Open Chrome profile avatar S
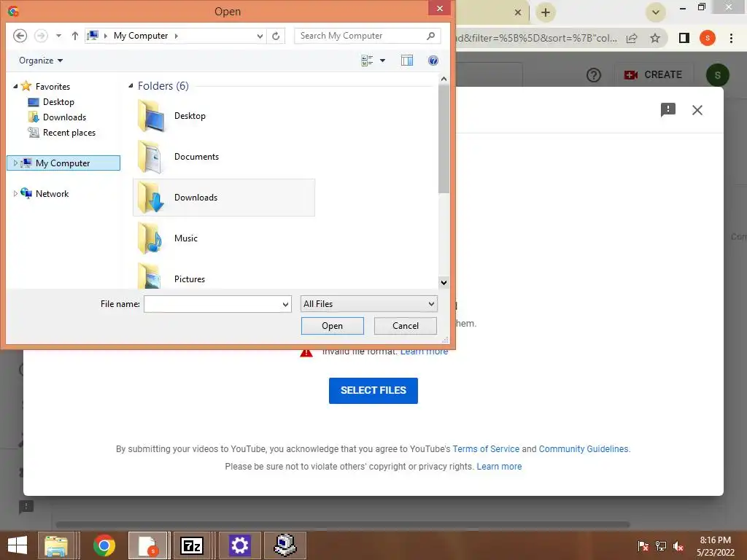This screenshot has height=560, width=747. [708, 38]
